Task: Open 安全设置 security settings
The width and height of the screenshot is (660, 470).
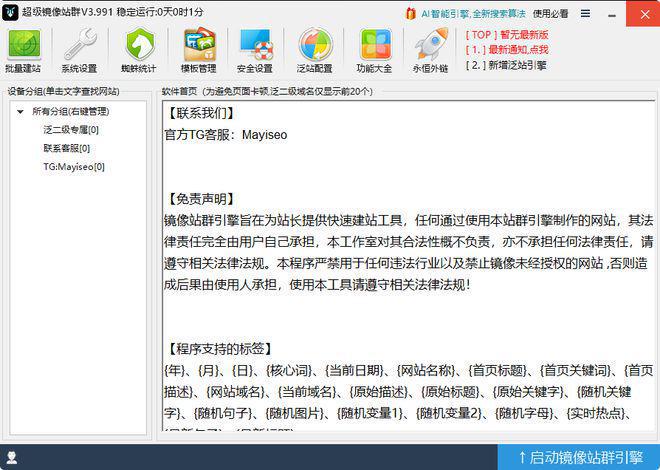Action: 255,50
